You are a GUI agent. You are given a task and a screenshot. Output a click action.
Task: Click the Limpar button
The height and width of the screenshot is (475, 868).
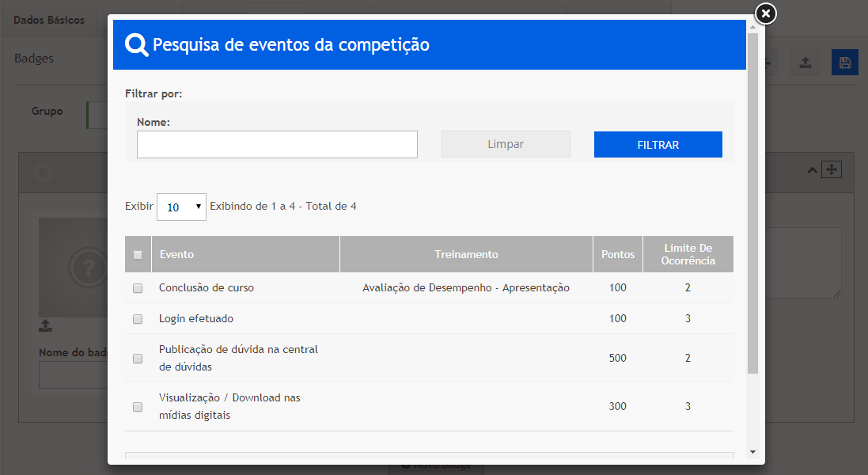click(506, 144)
